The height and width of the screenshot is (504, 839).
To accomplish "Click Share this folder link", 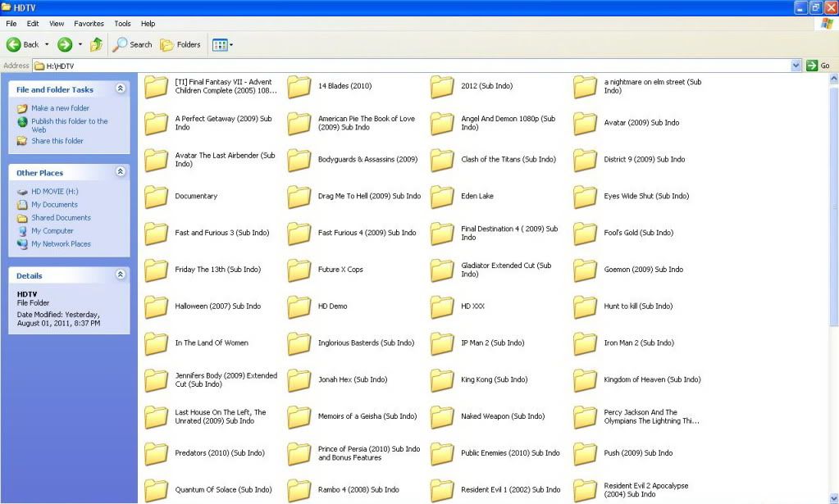I will click(x=57, y=141).
